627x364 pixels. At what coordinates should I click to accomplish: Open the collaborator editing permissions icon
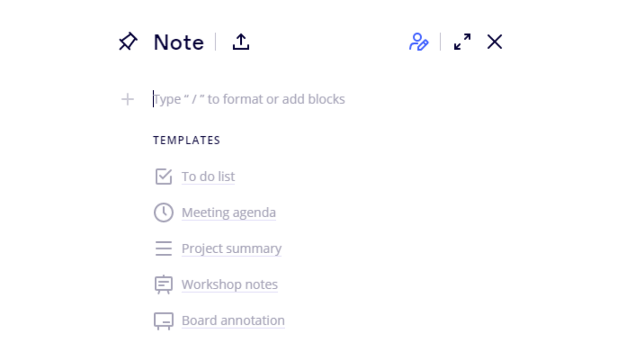coord(419,42)
